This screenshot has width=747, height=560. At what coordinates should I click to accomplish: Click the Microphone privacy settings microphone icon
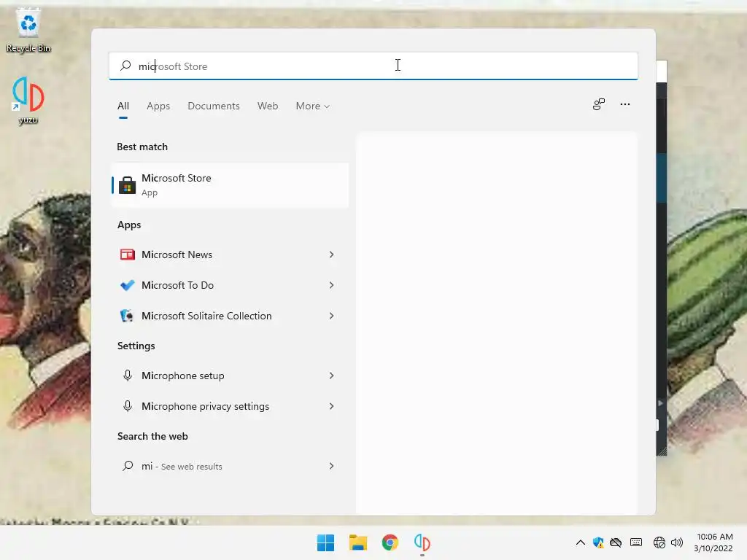pos(127,406)
